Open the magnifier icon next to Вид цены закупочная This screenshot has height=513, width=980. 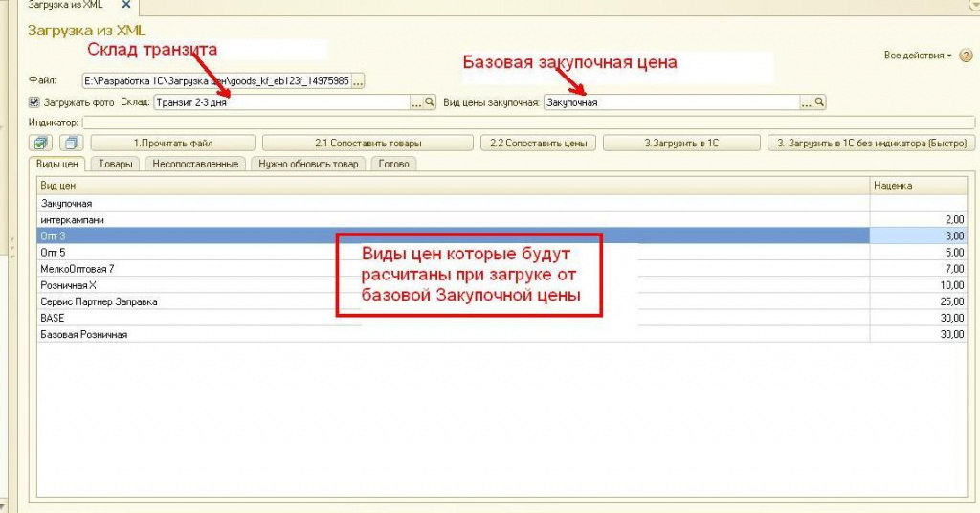819,101
